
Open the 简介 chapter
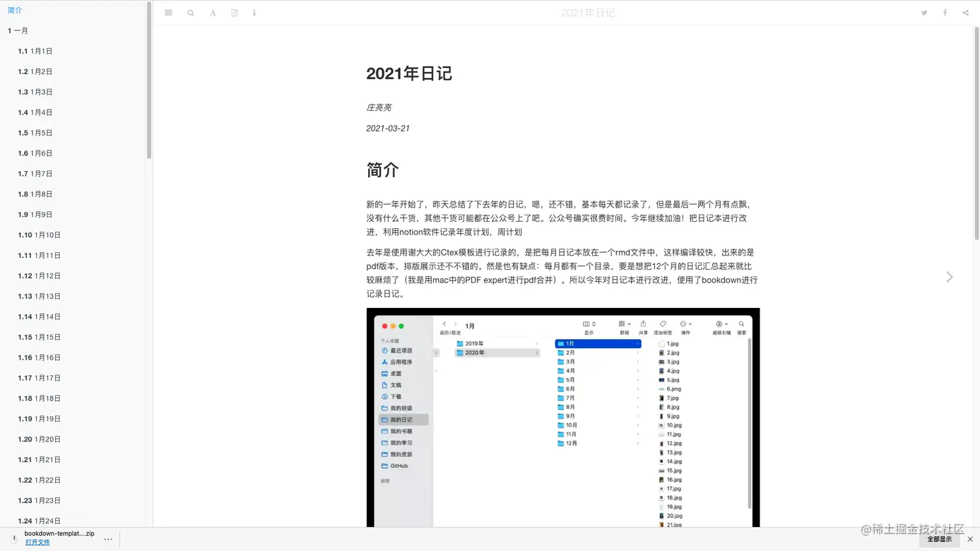tap(15, 10)
